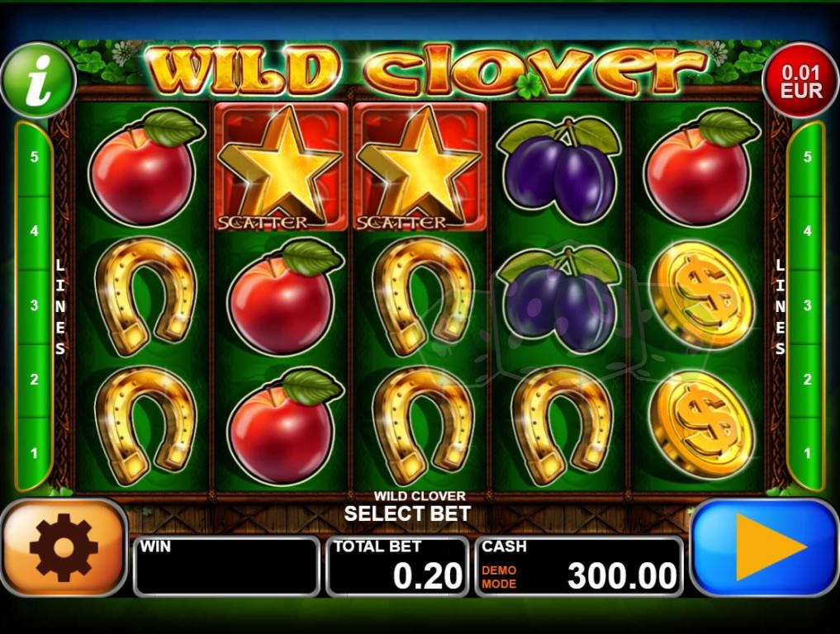Viewport: 840px width, 634px height.
Task: Select line 2 on the right lines bar
Action: point(807,379)
